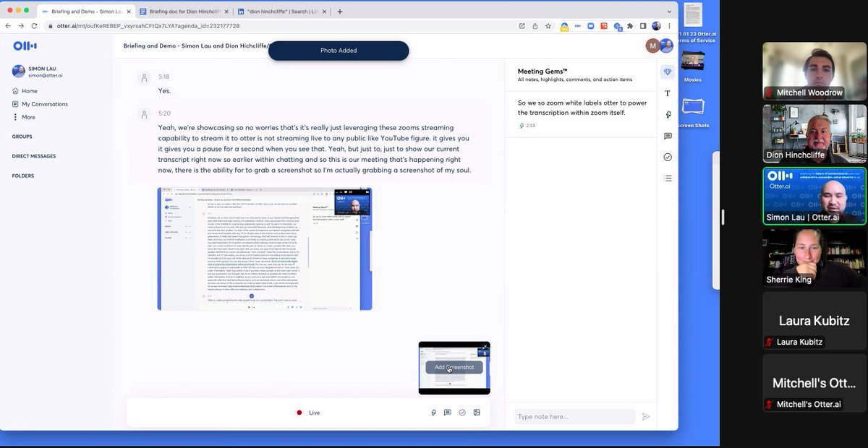Open the screenshot image in the transcript
868x448 pixels.
point(265,249)
